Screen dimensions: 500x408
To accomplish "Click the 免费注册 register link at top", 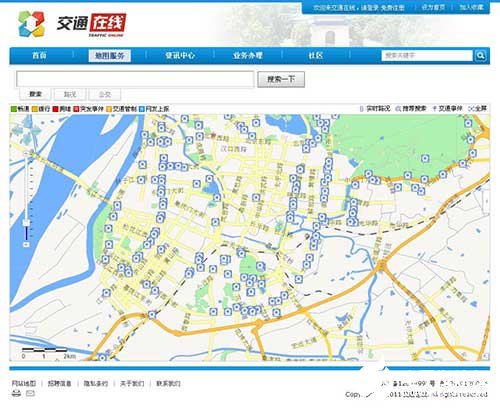I will click(x=393, y=7).
